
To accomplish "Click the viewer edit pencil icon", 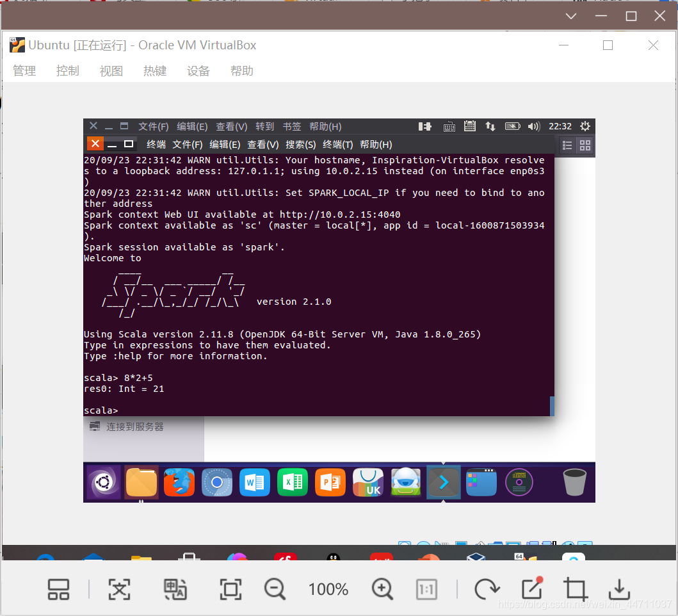I will (x=532, y=588).
